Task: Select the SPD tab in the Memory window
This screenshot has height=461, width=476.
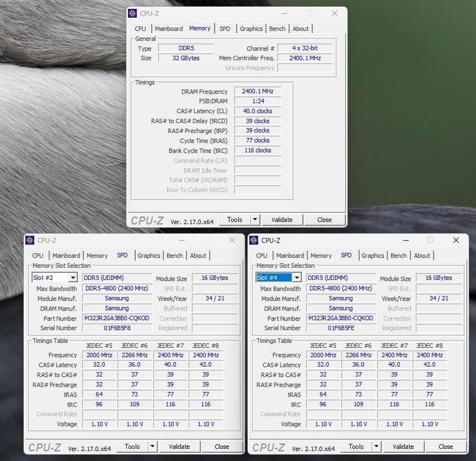Action: click(225, 29)
